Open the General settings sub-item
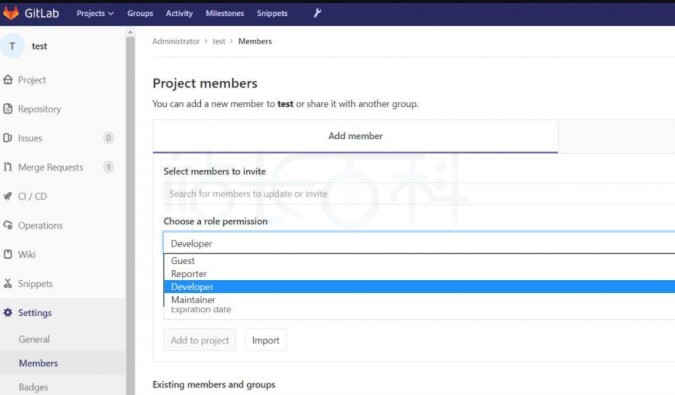Screen dimensions: 675x395 34,339
